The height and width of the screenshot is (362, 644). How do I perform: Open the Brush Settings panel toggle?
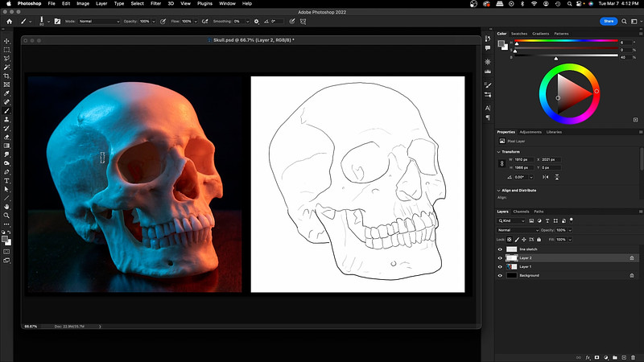pyautogui.click(x=57, y=22)
